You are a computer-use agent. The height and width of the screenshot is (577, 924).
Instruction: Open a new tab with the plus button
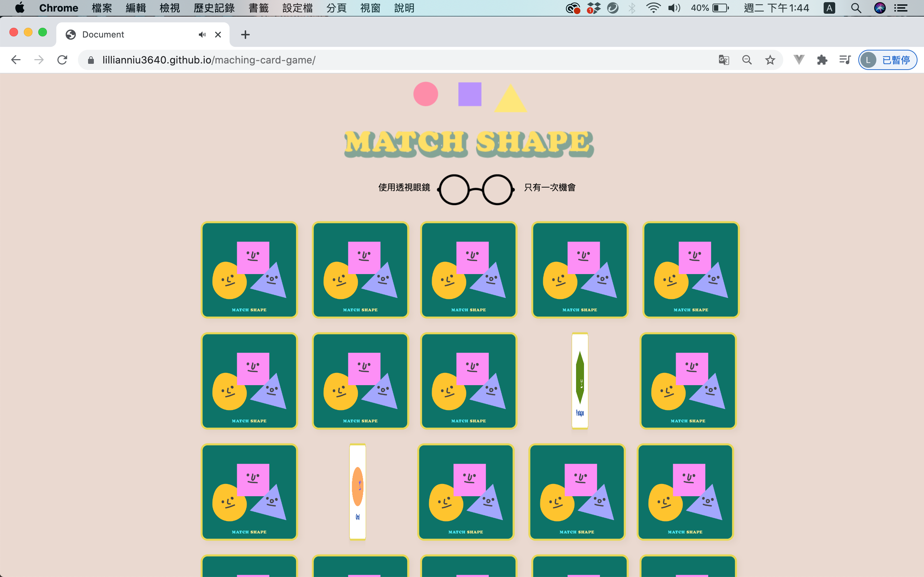coord(245,34)
